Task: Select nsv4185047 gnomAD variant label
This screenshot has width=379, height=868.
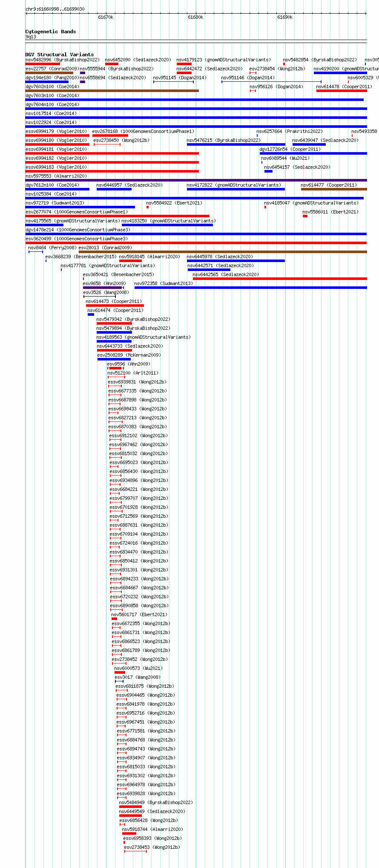Action: [311, 203]
